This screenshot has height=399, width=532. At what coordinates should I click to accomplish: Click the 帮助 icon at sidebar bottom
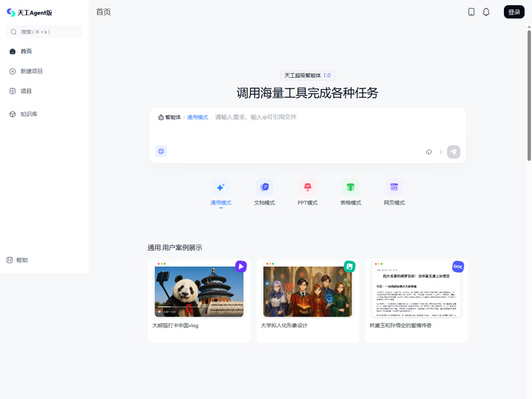(9, 259)
